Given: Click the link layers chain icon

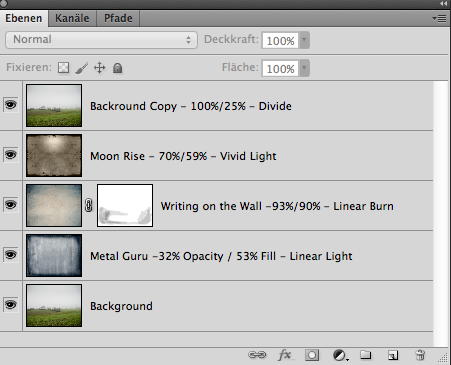Looking at the screenshot, I should coord(257,355).
